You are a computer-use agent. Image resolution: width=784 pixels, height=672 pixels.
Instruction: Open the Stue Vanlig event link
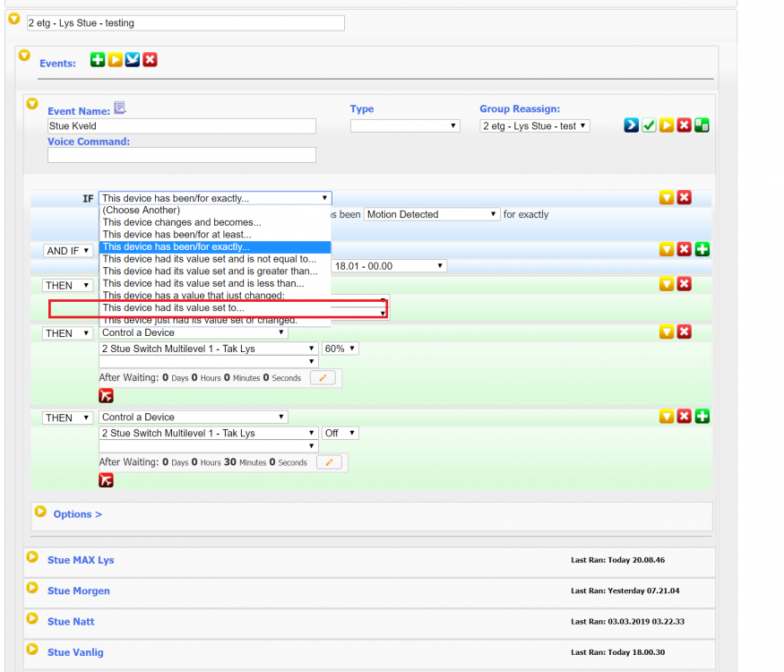75,652
